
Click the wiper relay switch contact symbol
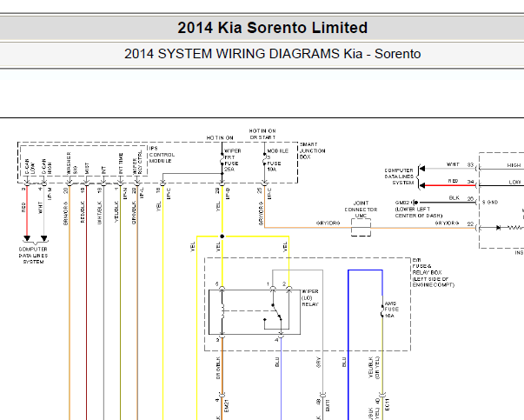[x=276, y=312]
